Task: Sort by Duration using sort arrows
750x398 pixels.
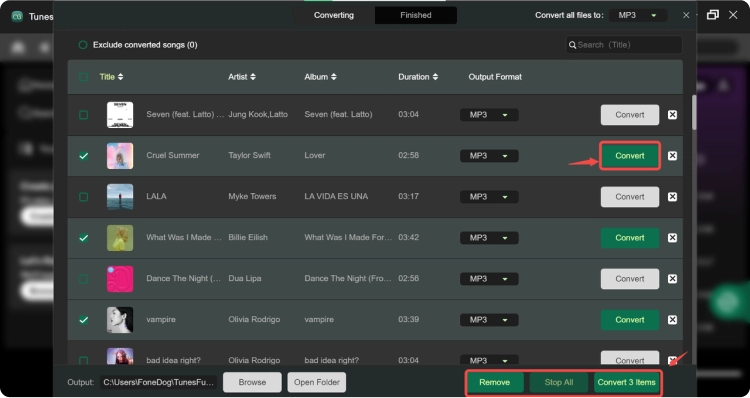Action: click(x=435, y=77)
